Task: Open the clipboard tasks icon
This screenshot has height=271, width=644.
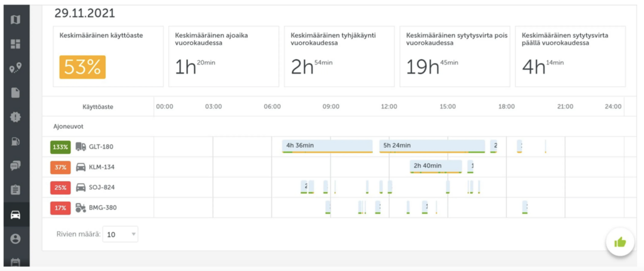Action: pos(16,190)
